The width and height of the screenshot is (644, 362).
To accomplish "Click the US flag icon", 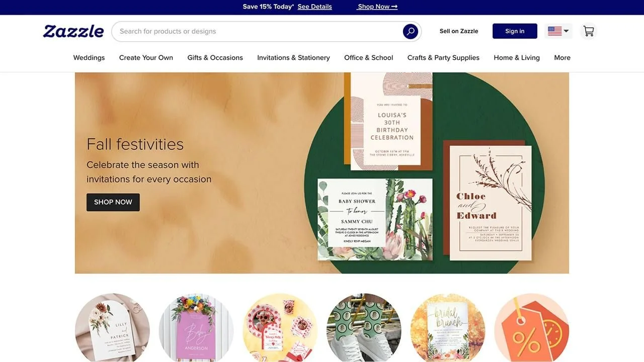I will (554, 31).
